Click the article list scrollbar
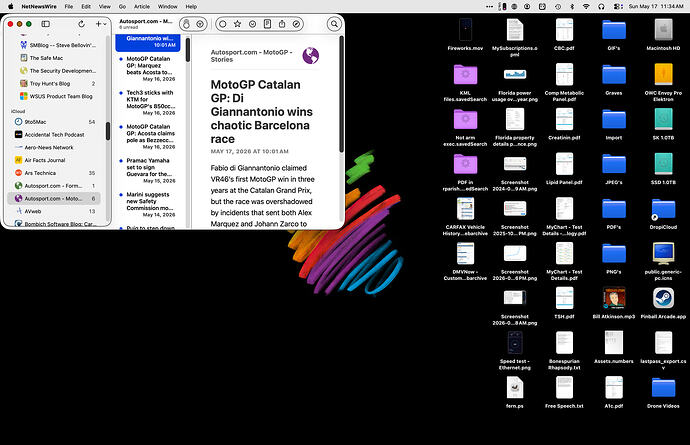The height and width of the screenshot is (445, 690). click(x=188, y=49)
